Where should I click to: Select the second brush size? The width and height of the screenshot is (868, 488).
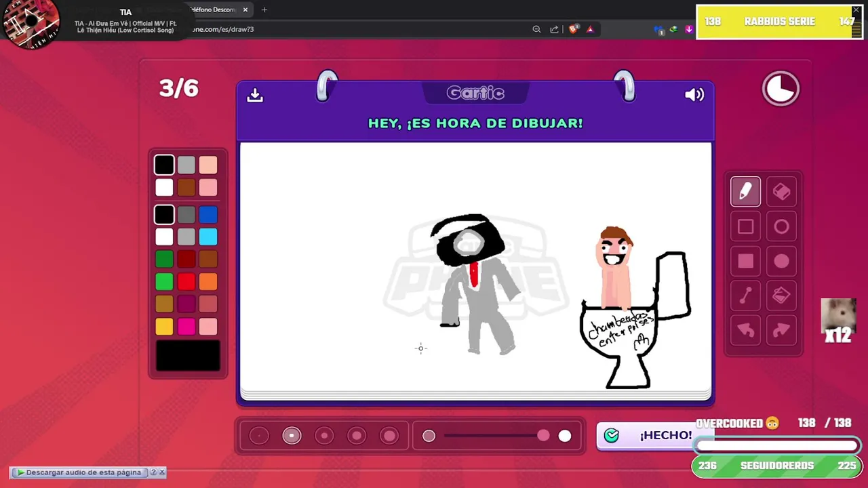292,436
